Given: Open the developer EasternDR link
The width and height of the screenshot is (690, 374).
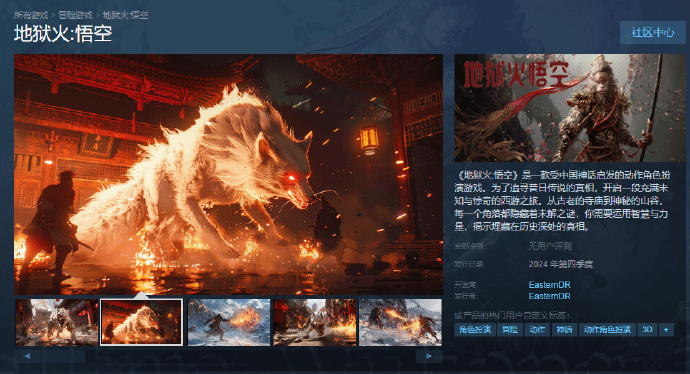Looking at the screenshot, I should tap(550, 285).
